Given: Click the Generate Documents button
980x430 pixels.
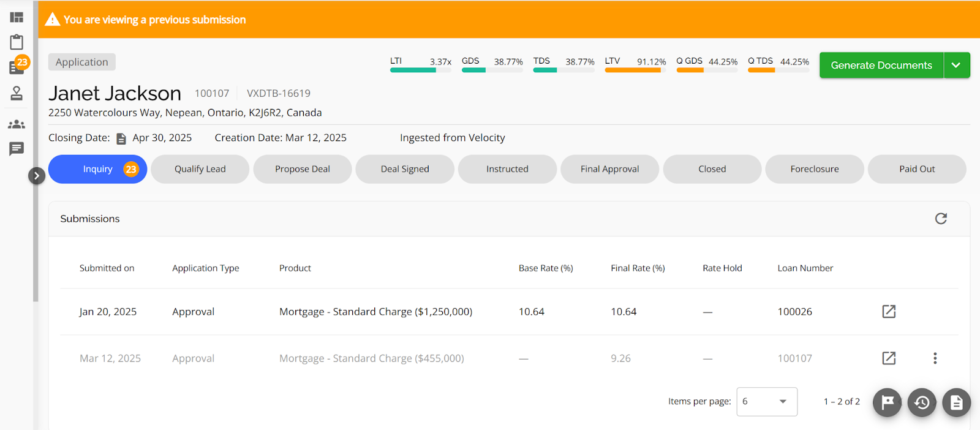Looking at the screenshot, I should click(x=881, y=65).
